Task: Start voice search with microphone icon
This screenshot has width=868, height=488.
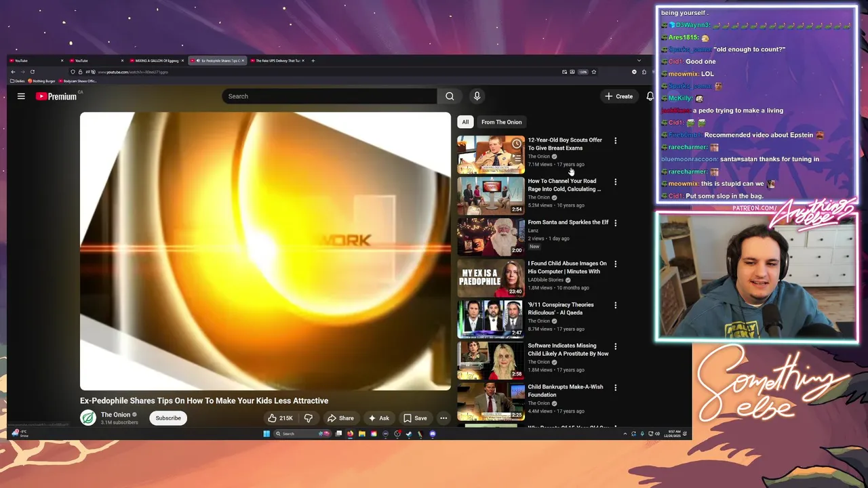Action: point(477,96)
